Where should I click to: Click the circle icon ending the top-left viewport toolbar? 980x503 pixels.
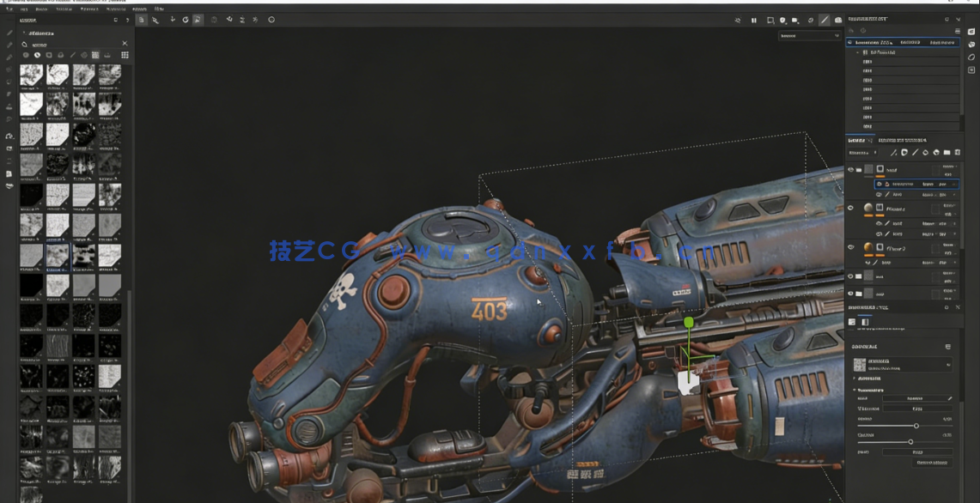point(271,20)
